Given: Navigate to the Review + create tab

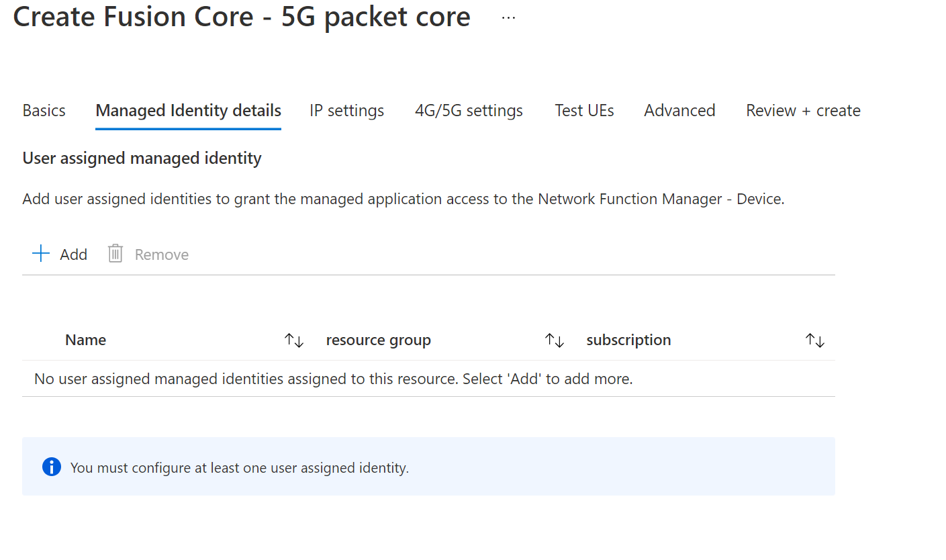Looking at the screenshot, I should click(x=803, y=111).
